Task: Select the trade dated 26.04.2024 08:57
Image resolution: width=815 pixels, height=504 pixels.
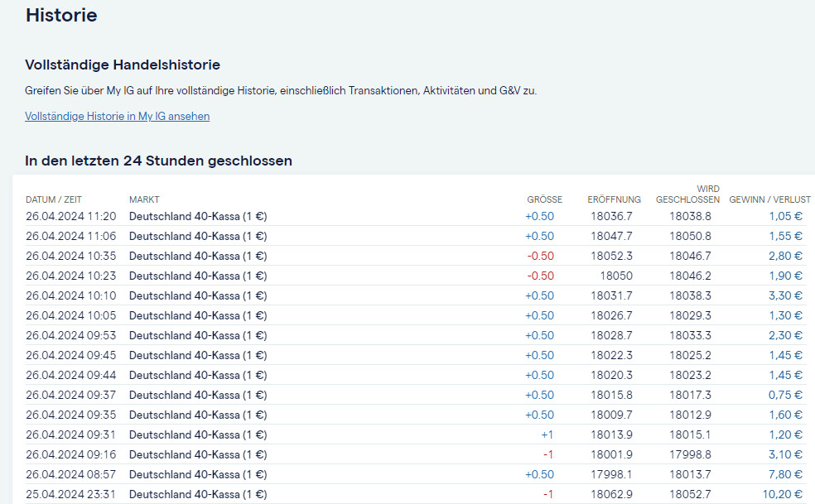Action: [71, 474]
